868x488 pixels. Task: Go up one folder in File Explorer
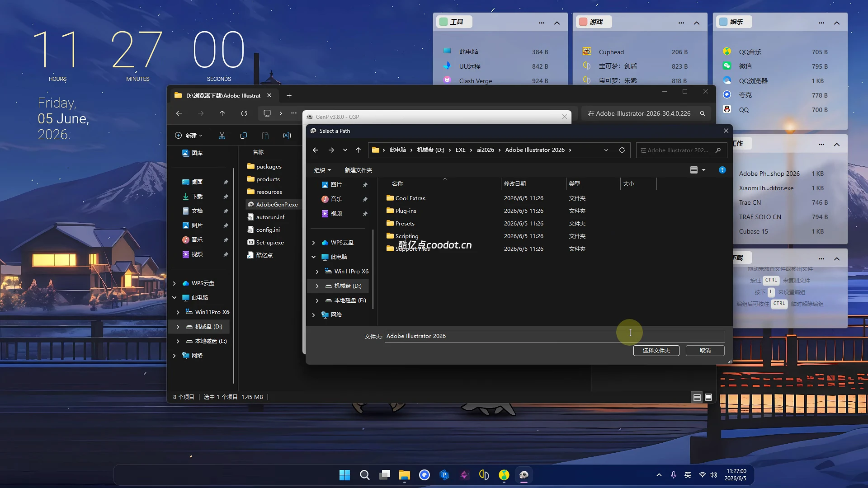(222, 113)
